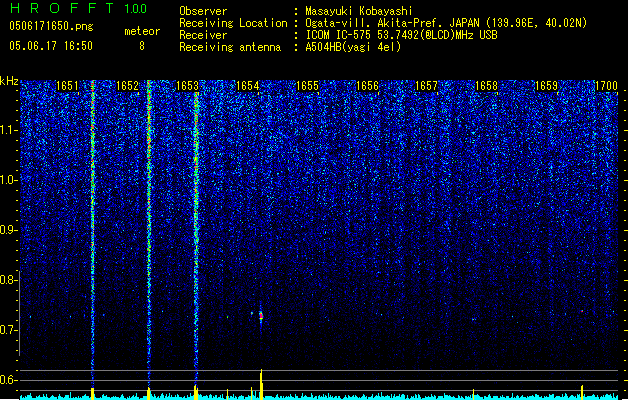
Task: Click the 1655 time marker
Action: tap(307, 86)
